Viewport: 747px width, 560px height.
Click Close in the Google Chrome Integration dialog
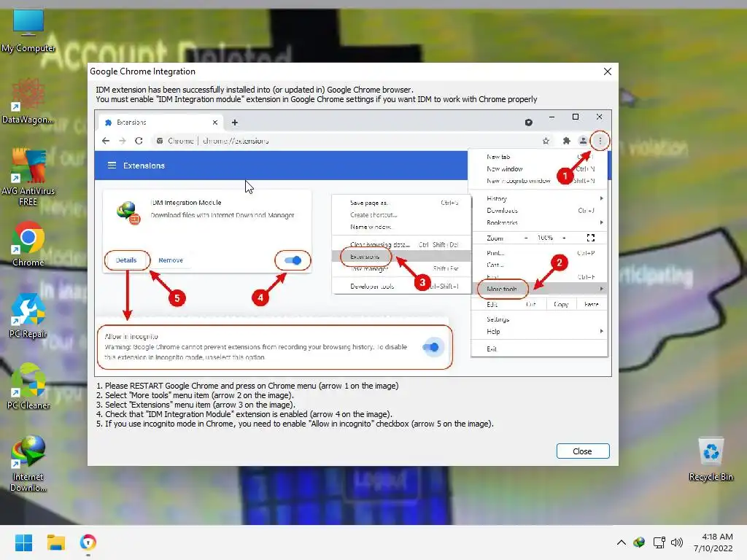(x=583, y=451)
